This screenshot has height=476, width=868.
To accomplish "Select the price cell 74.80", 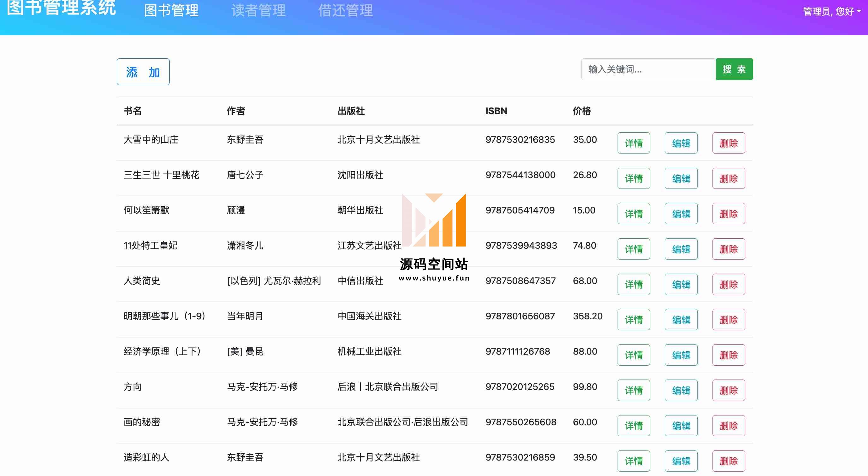I will pos(585,245).
